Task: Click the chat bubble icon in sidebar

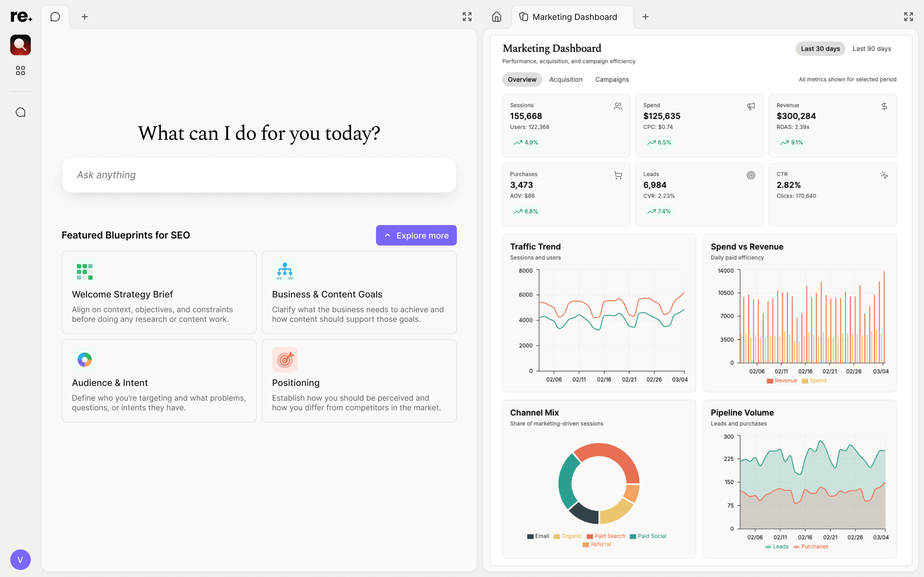Action: 21,112
